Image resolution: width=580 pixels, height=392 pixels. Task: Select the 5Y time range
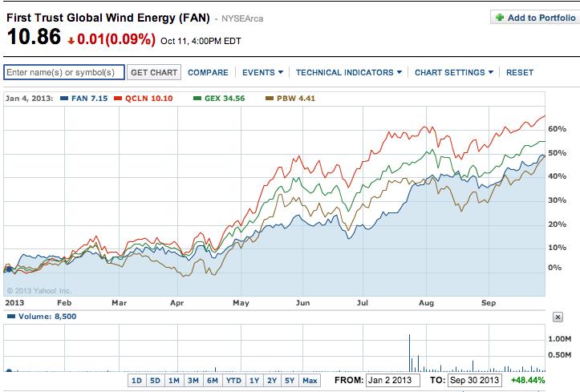tap(290, 381)
